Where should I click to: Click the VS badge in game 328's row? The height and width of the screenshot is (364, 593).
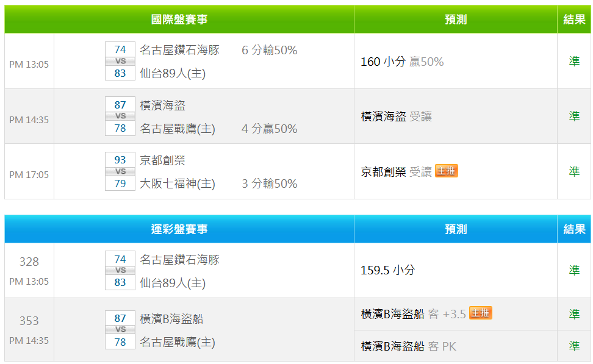click(120, 271)
